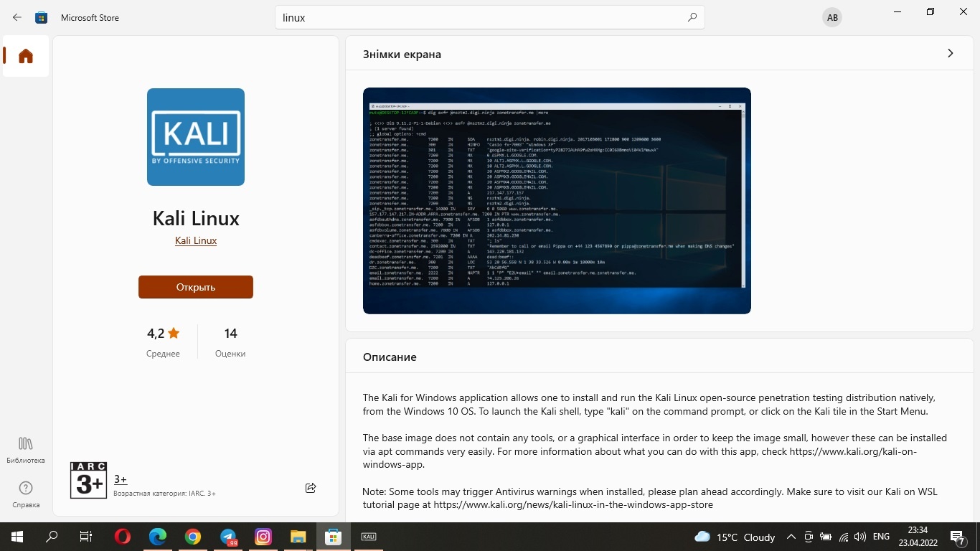Launch Microsoft Edge from the taskbar
980x551 pixels.
click(158, 537)
